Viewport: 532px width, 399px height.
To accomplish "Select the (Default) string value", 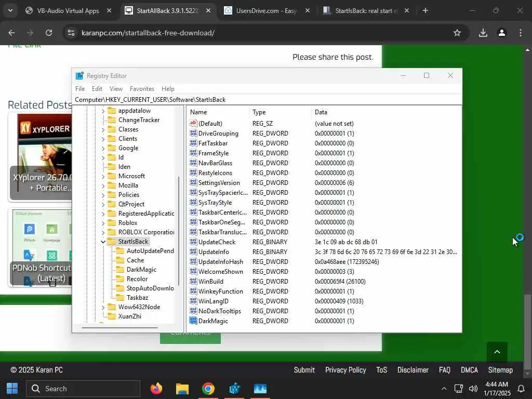I will (x=210, y=124).
